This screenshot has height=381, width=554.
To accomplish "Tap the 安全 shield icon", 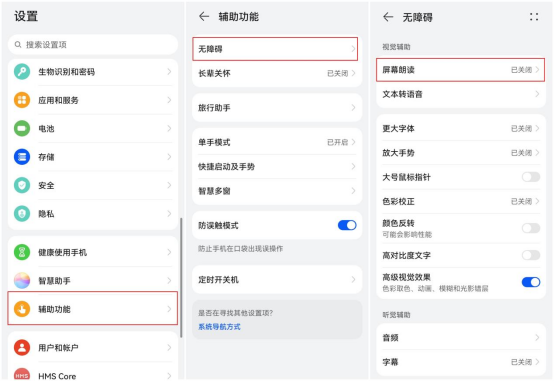I will [x=22, y=185].
